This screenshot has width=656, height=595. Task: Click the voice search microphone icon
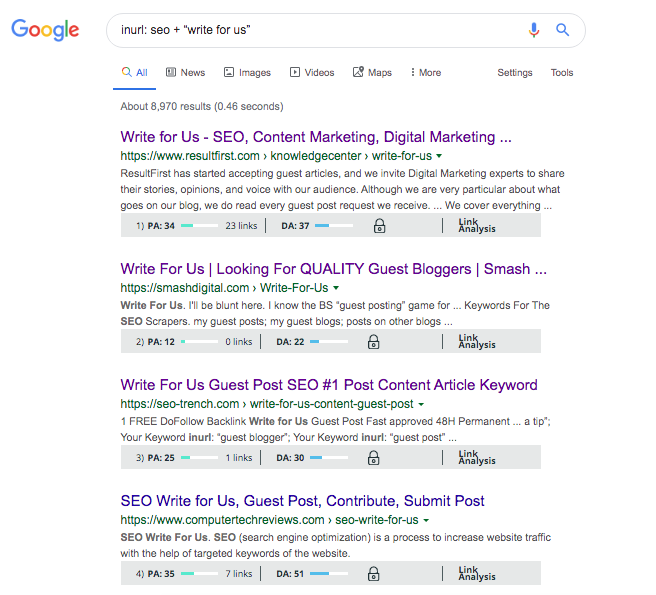click(x=533, y=30)
